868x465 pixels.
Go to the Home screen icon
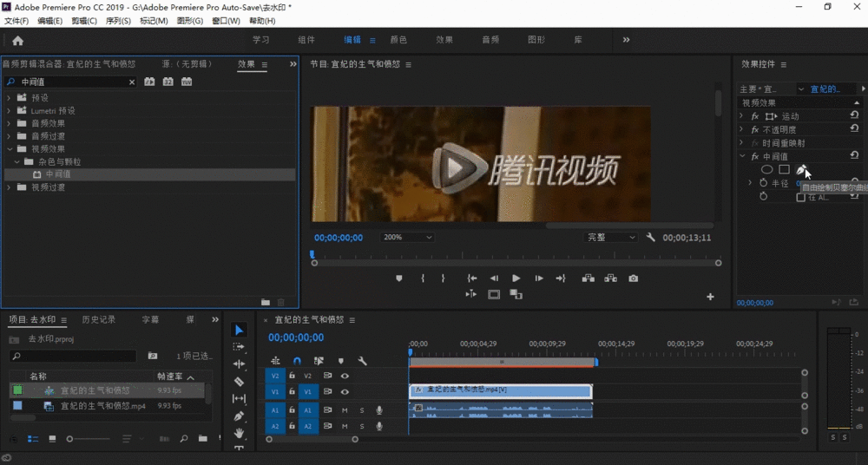tap(17, 41)
